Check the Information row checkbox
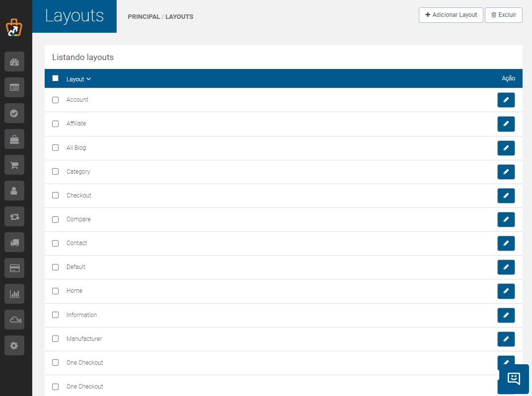532x396 pixels. tap(55, 315)
